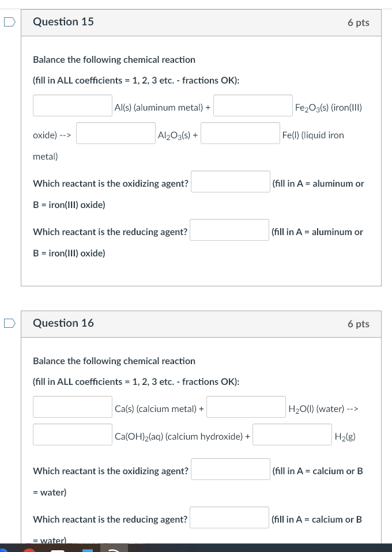Click the red browser icon in the taskbar
This screenshot has width=392, height=552.
29,549
